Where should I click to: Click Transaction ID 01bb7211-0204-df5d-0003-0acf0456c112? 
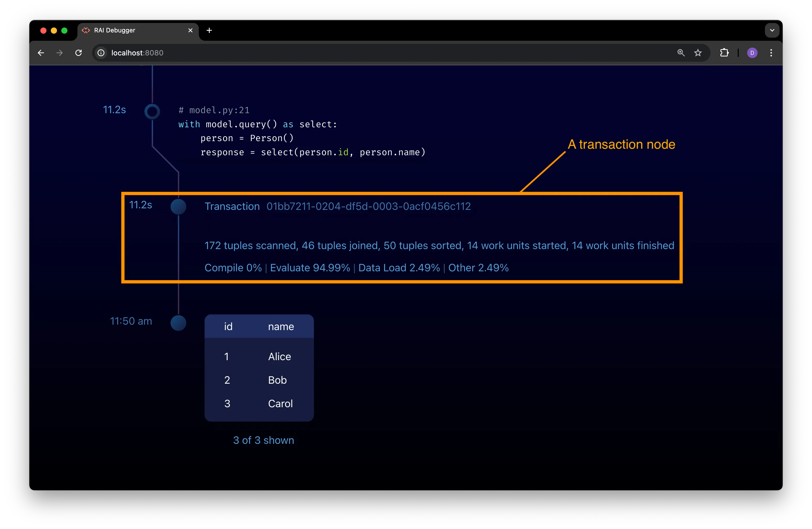[369, 206]
